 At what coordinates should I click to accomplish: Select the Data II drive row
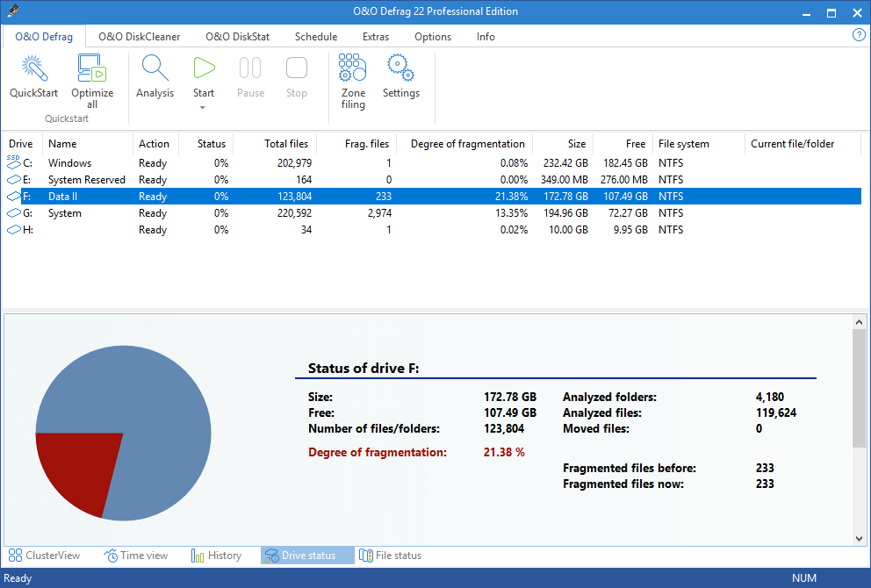pos(433,196)
